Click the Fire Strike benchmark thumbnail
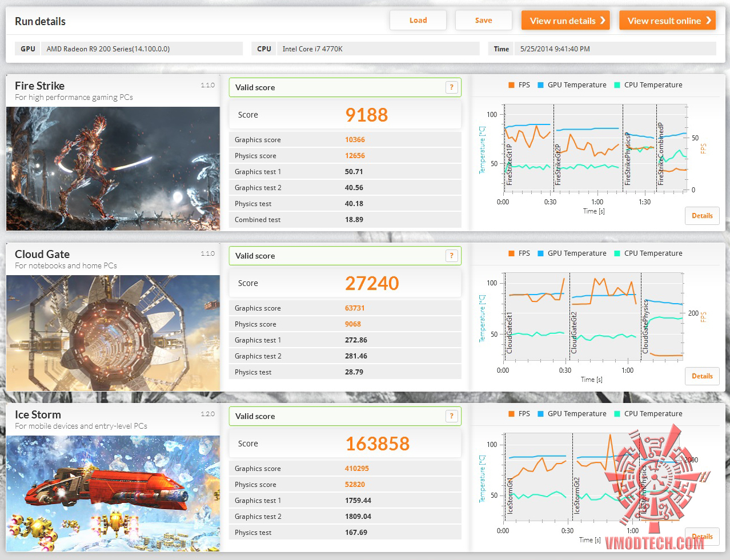The image size is (730, 560). click(x=113, y=168)
